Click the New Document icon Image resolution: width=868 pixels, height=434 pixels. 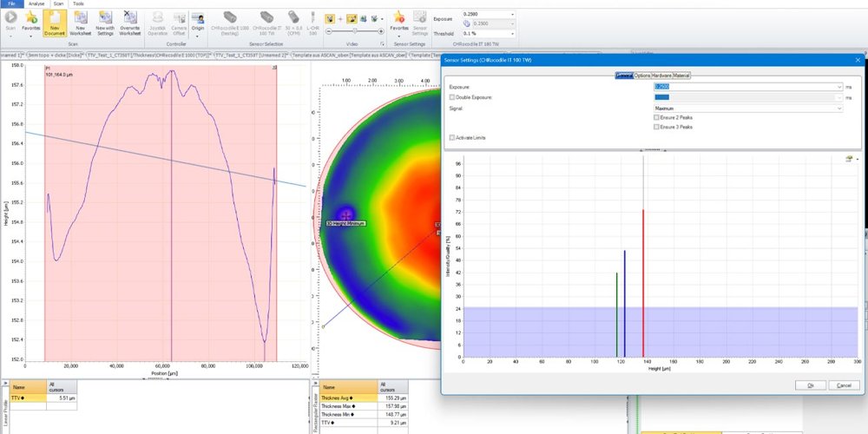click(54, 17)
